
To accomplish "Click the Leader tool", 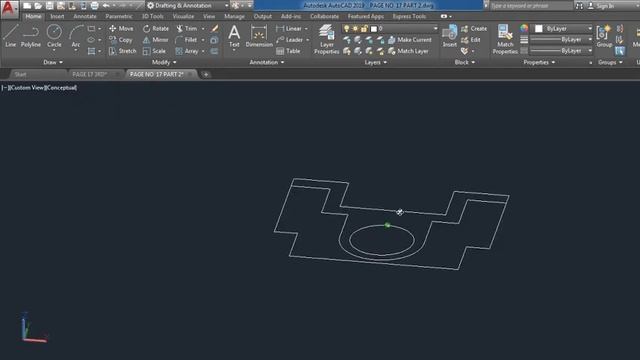I will pos(289,40).
